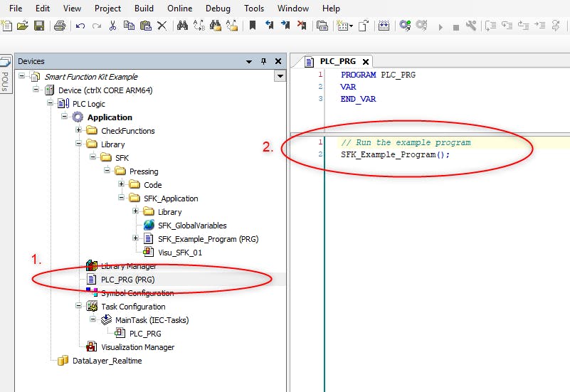Delete selection with the X toolbar icon

point(162,26)
